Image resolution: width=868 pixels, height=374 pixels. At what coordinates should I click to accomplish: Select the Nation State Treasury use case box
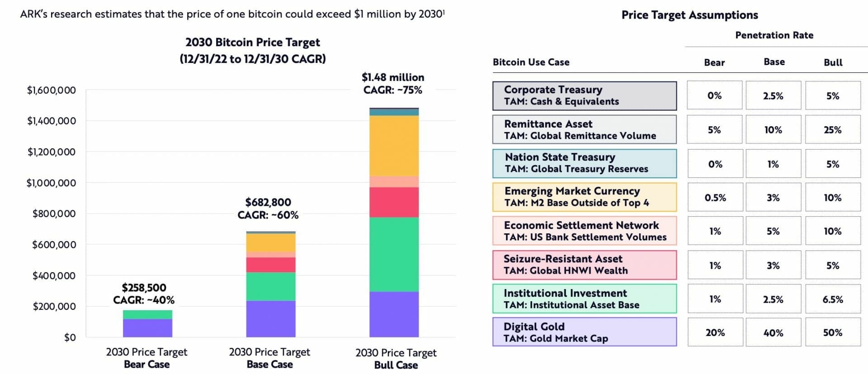coord(584,163)
